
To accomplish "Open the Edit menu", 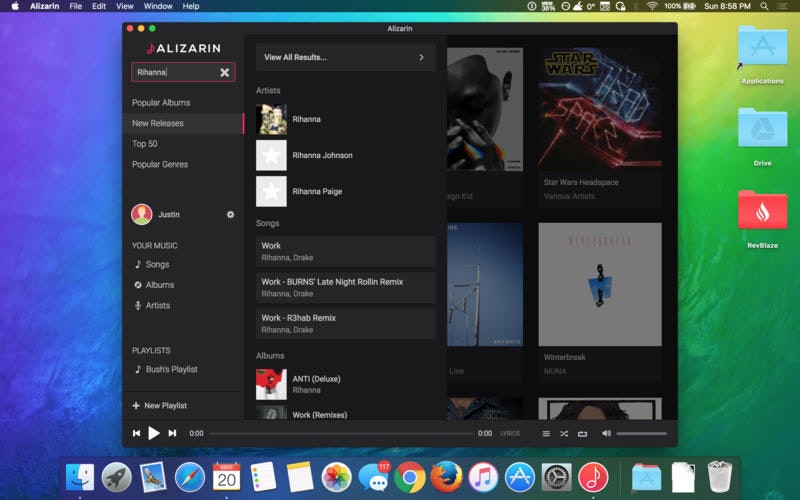I will point(98,6).
